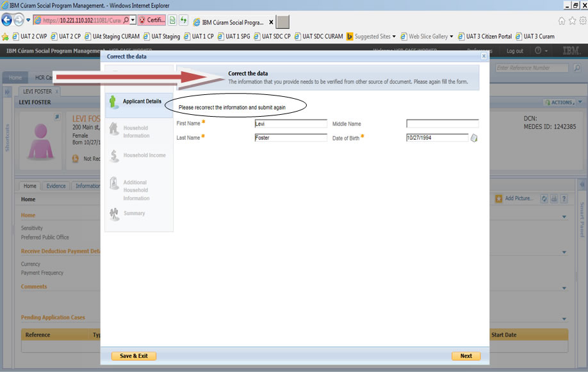The height and width of the screenshot is (372, 588).
Task: Open the UAT 1 SPG bookmark
Action: 234,37
